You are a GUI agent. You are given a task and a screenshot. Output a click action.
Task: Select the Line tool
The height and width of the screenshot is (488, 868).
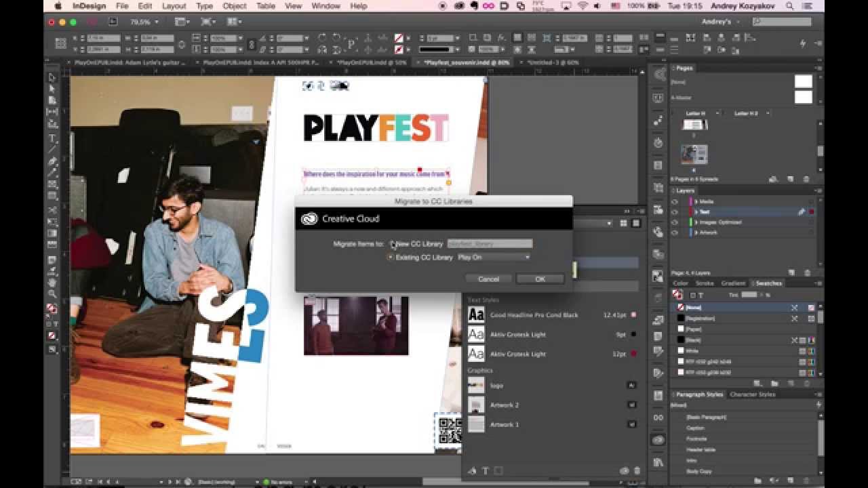point(52,149)
